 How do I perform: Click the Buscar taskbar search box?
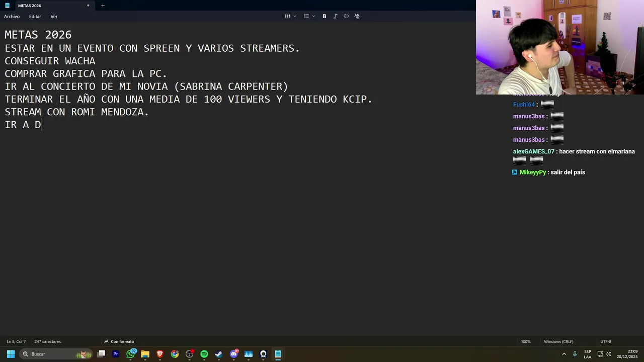point(56,354)
